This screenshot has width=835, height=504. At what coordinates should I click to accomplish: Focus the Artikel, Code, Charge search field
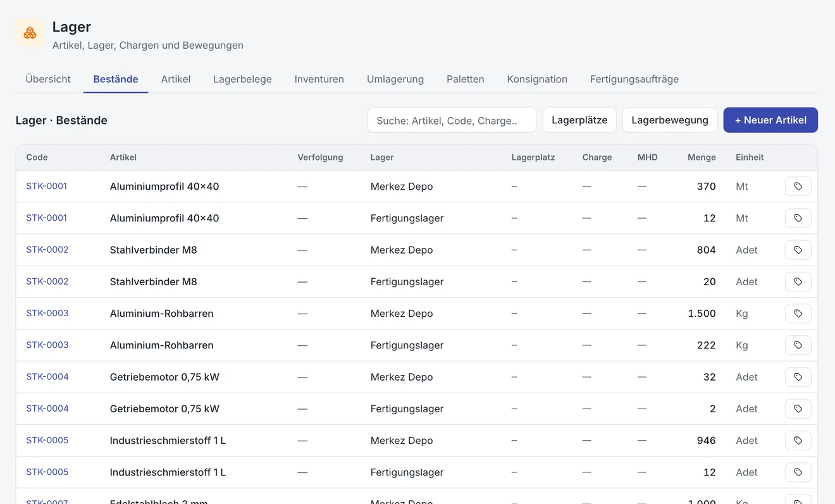[452, 120]
